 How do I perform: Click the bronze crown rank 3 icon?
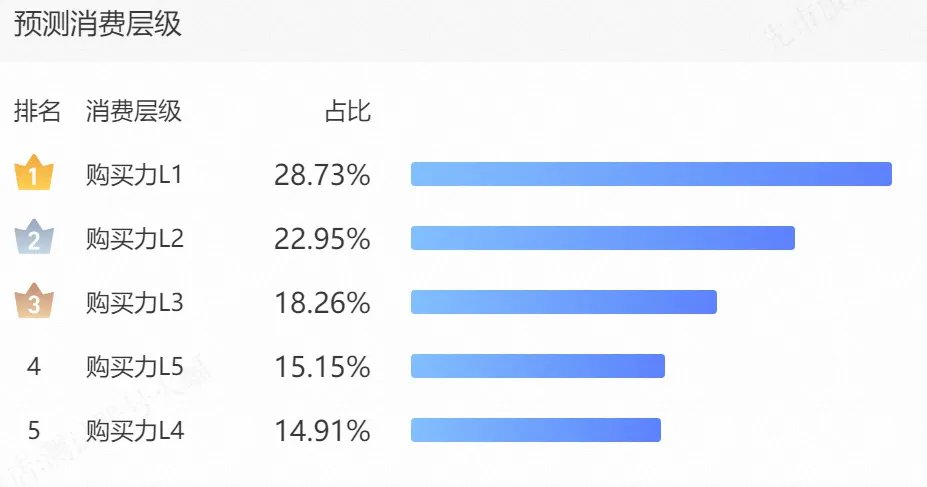pos(34,301)
